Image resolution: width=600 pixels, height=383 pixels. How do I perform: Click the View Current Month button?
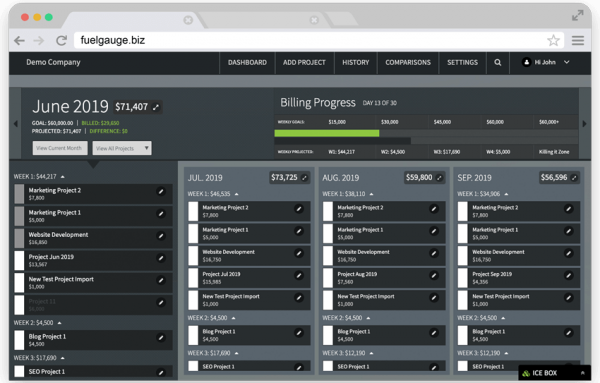coord(60,148)
